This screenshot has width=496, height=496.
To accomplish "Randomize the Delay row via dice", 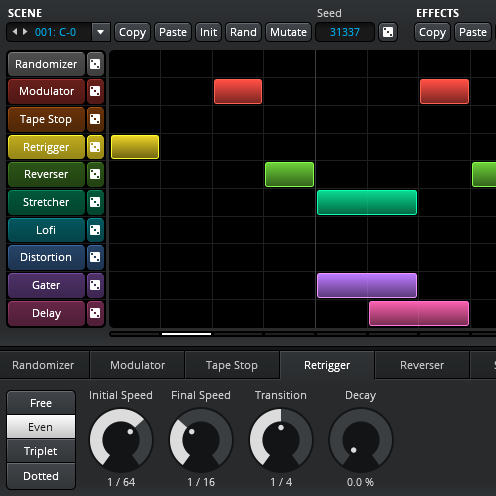I will (95, 313).
